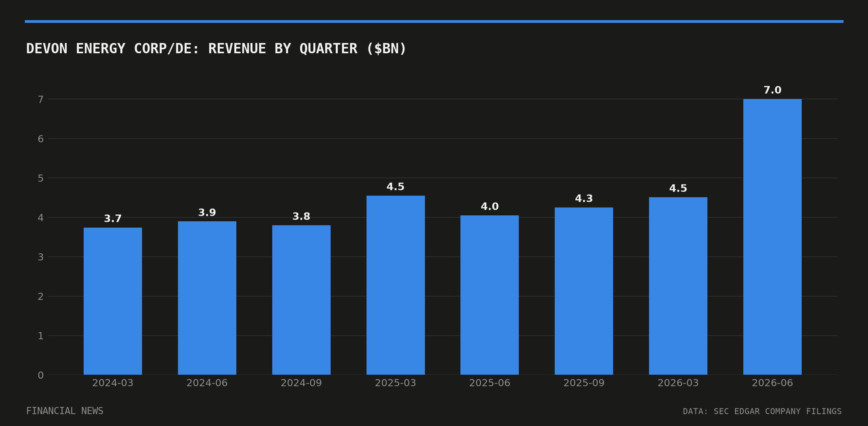
Task: Click the 4.5 label above 2025-03 bar
Action: (x=396, y=187)
